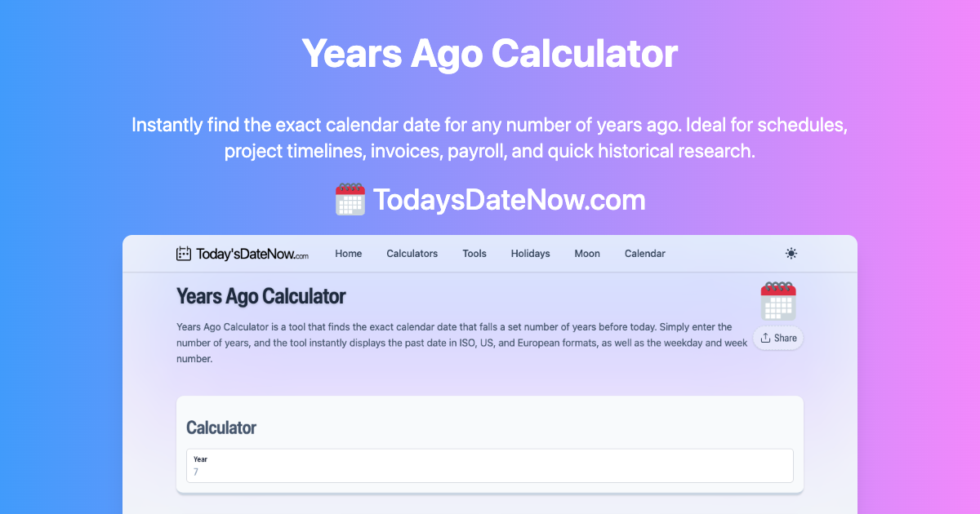The width and height of the screenshot is (980, 514).
Task: Focus the Year input field
Action: [x=490, y=472]
